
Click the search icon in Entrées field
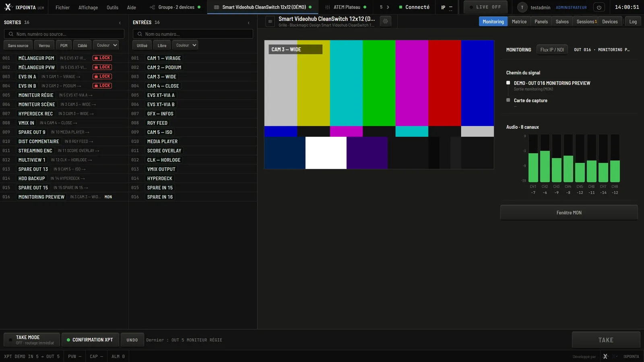[x=140, y=34]
